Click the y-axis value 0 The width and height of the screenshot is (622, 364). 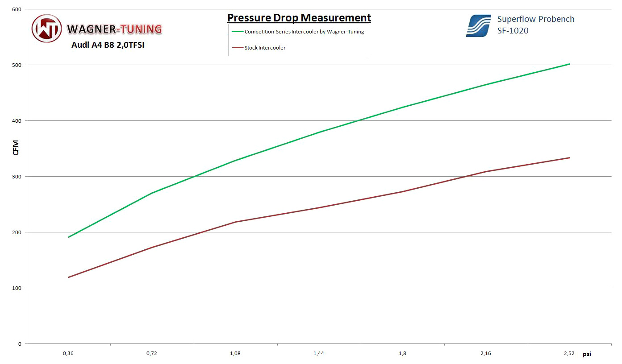(20, 343)
